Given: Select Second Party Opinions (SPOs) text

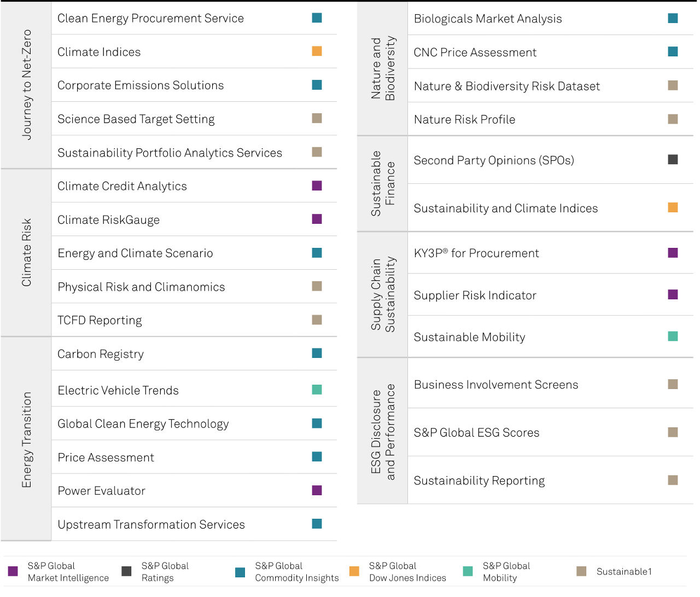Looking at the screenshot, I should pyautogui.click(x=494, y=160).
